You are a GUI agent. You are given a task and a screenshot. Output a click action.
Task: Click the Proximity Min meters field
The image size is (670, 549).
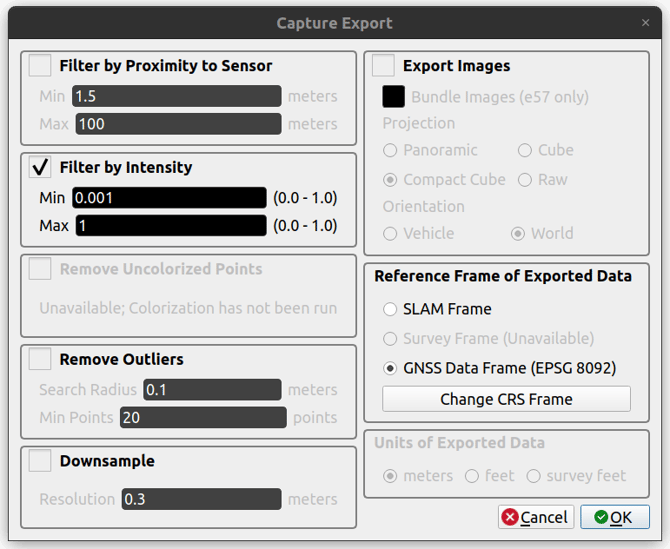coord(176,97)
